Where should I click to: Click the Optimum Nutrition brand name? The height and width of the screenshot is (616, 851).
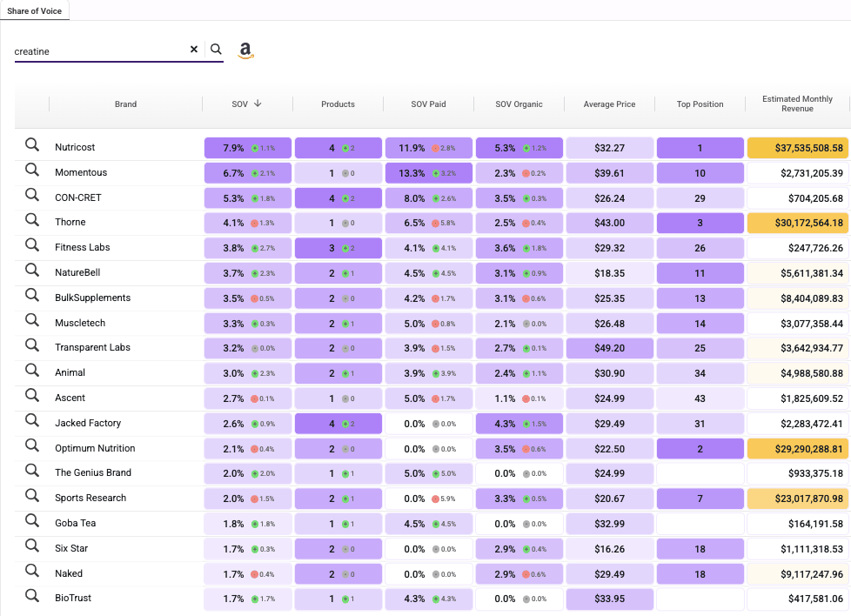(x=95, y=448)
